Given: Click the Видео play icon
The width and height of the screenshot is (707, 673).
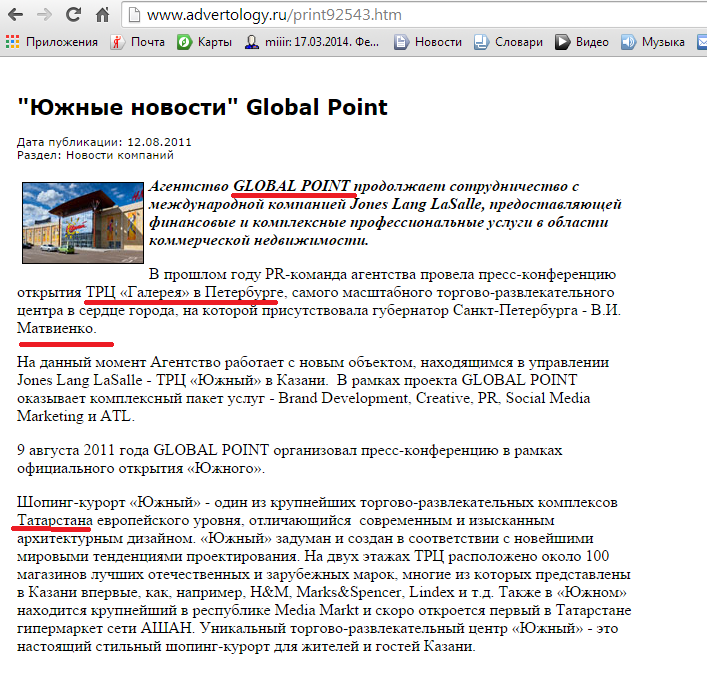Looking at the screenshot, I should [x=562, y=42].
